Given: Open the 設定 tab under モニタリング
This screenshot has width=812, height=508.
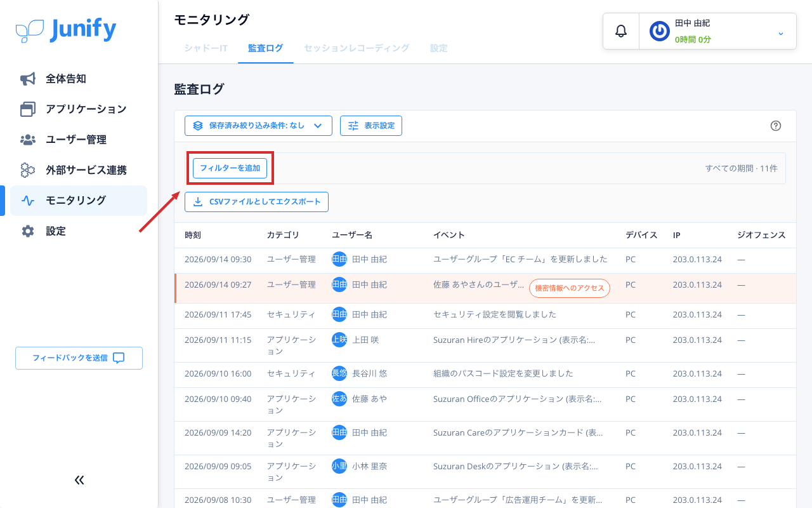Looking at the screenshot, I should pyautogui.click(x=439, y=48).
